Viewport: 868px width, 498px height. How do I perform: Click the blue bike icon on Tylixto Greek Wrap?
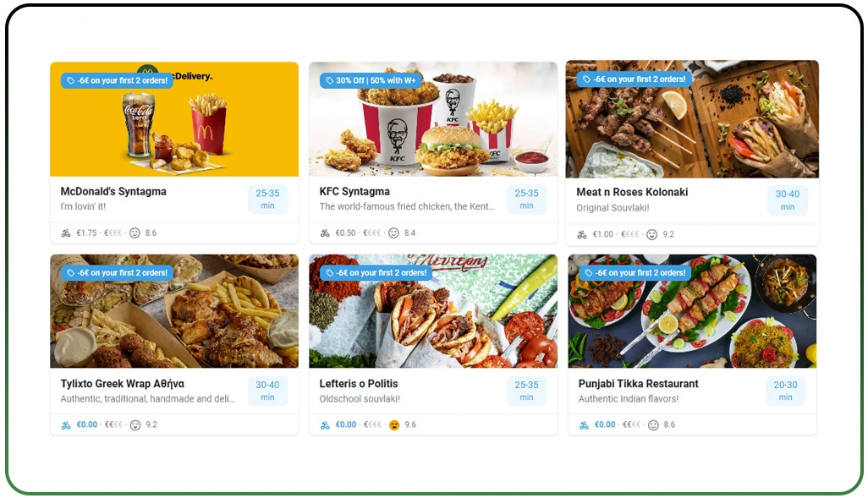tap(66, 425)
